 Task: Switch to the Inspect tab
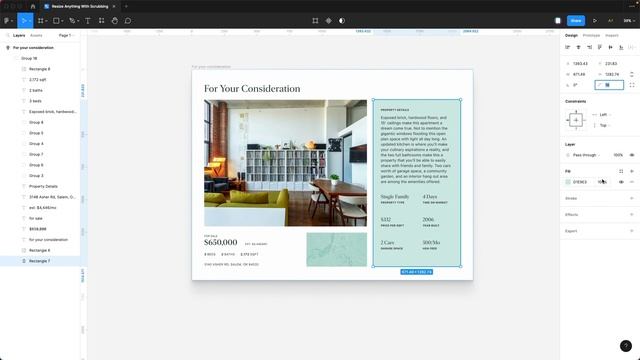click(x=611, y=36)
